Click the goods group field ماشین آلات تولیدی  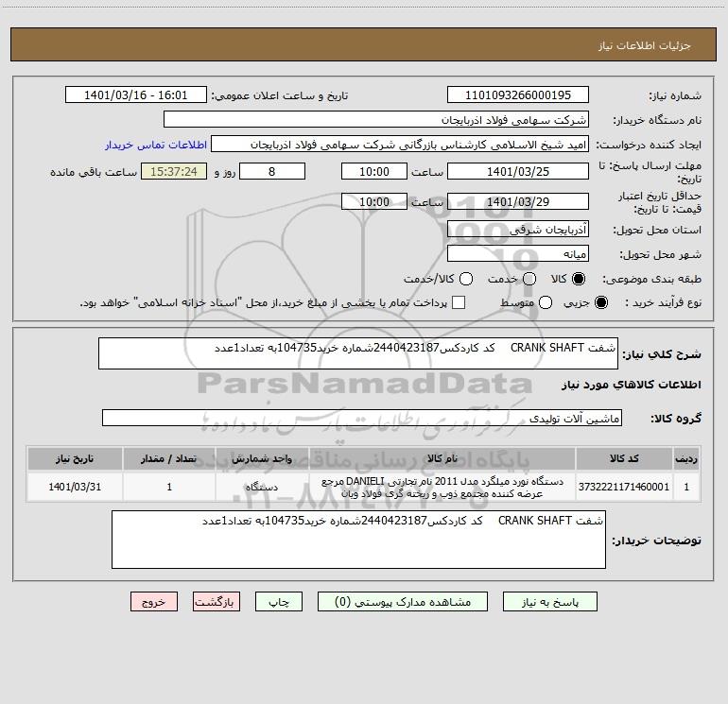[x=362, y=418]
